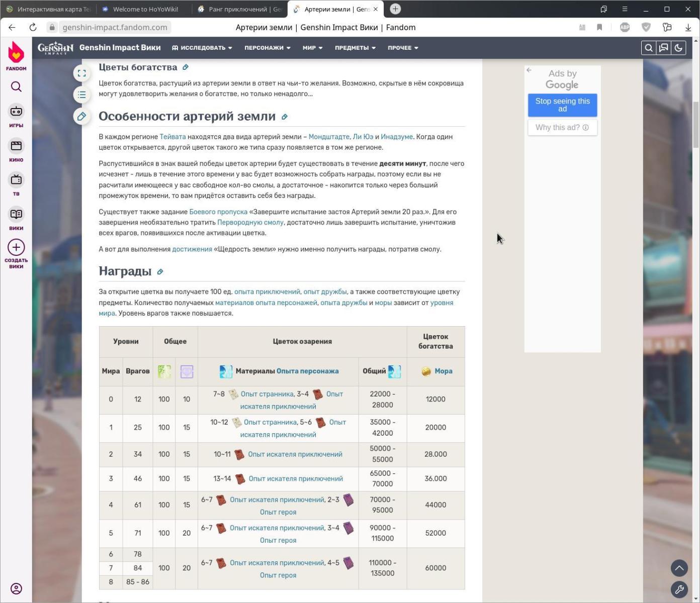Open the user profile icon in the sidebar
700x603 pixels.
pos(16,588)
